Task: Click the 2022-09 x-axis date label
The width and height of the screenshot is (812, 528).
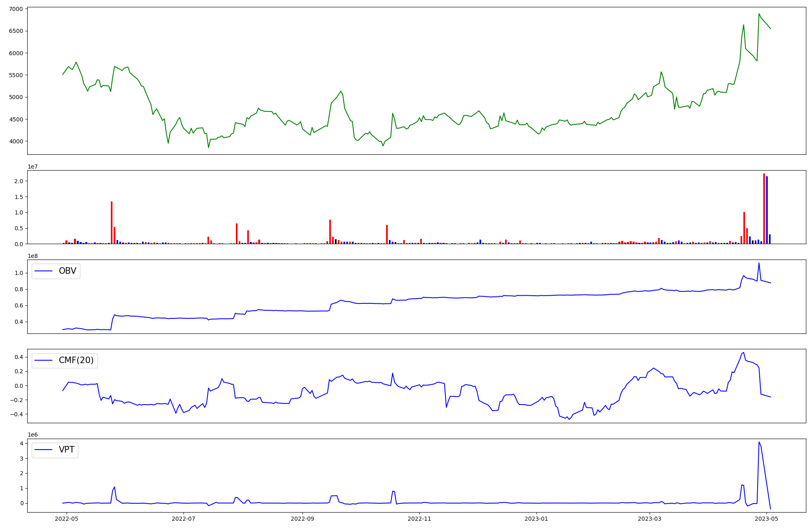Action: pos(302,519)
